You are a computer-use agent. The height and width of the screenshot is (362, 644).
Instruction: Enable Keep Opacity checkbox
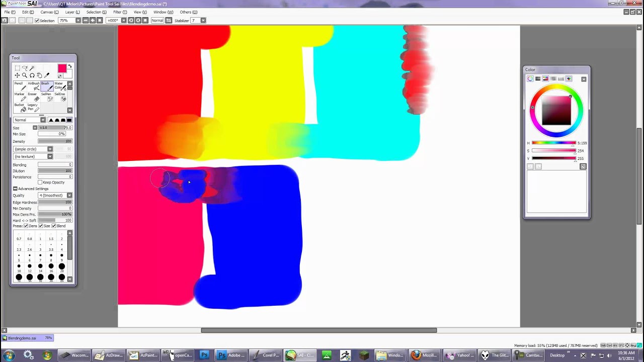40,183
